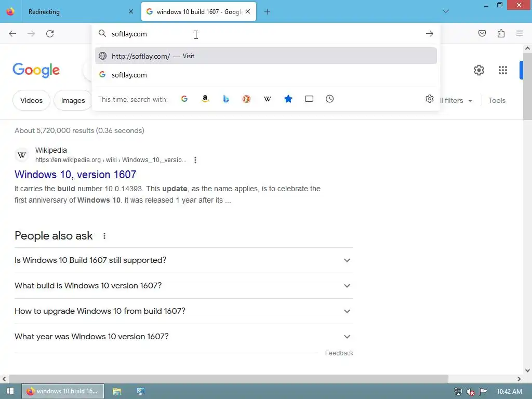
Task: Search in History clock icon
Action: click(x=330, y=99)
